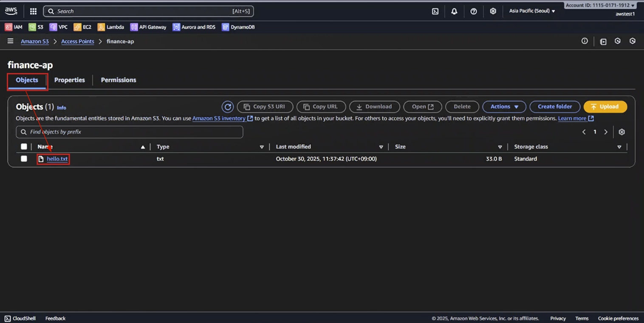Open Cookie preferences in footer
This screenshot has height=323, width=644.
click(618, 318)
